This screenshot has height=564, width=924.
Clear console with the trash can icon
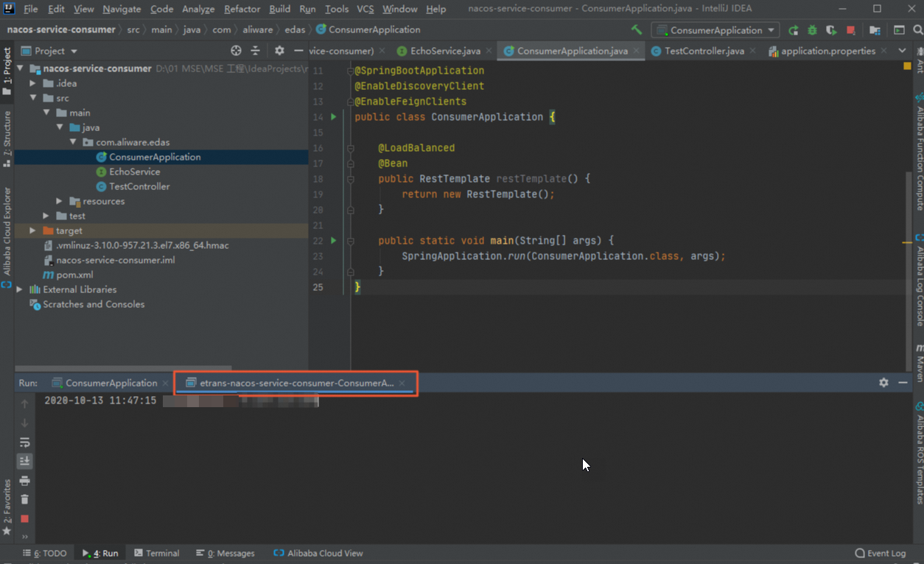pos(24,499)
